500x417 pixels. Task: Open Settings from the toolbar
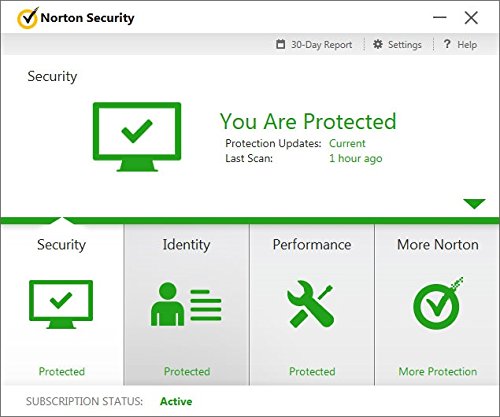coord(397,44)
